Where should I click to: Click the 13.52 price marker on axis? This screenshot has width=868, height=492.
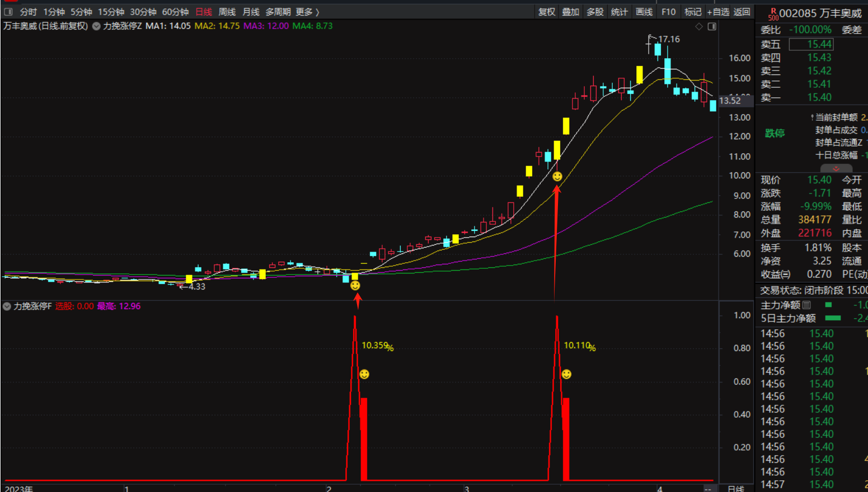(x=730, y=101)
